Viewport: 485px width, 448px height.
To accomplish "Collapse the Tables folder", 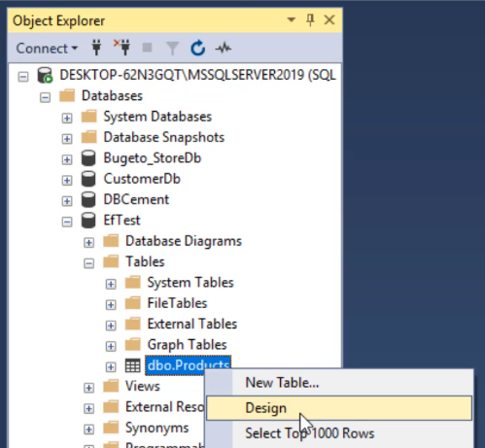I will [88, 263].
